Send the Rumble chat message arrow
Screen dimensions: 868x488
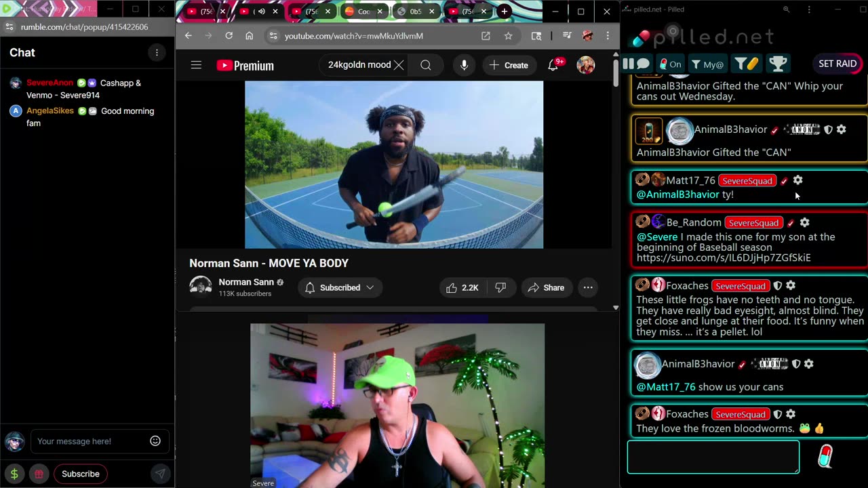pos(160,474)
